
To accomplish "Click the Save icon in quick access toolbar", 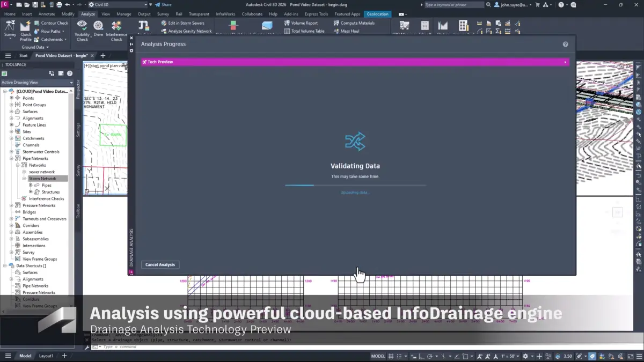I will point(35,5).
